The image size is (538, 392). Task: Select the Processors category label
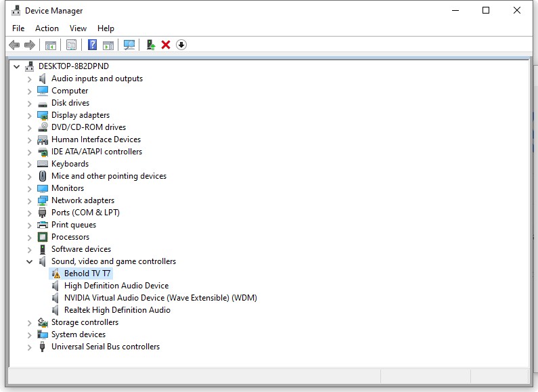point(70,237)
